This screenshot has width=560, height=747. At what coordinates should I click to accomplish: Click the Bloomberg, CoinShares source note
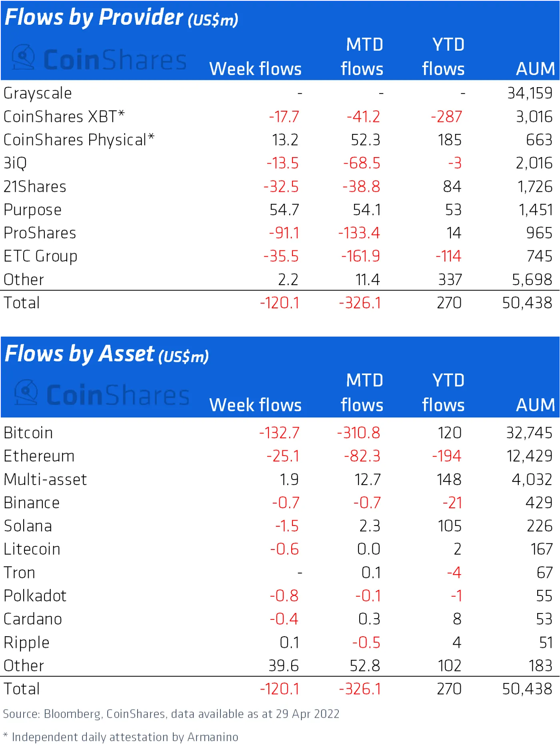pyautogui.click(x=171, y=714)
